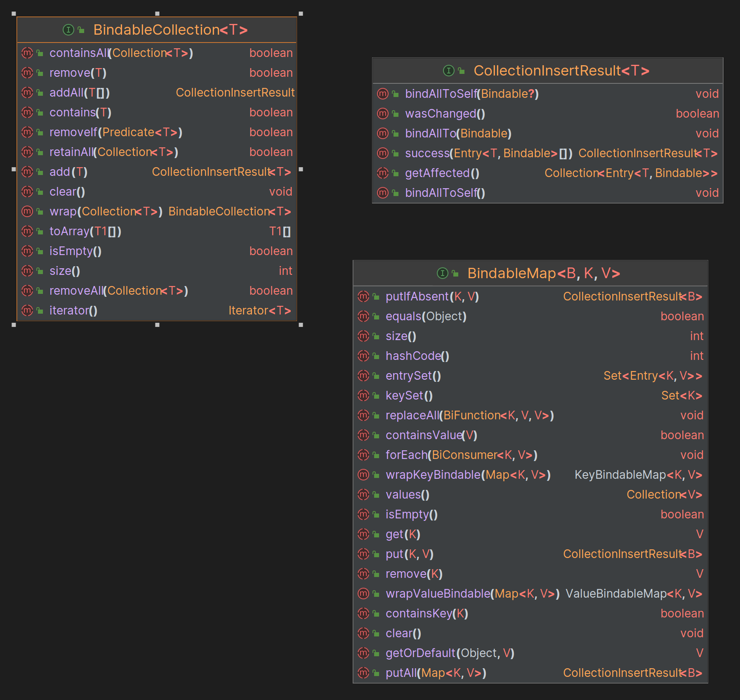Click method icon for containsAll(Collection<T>)
Screen dimensions: 740x700
click(27, 53)
